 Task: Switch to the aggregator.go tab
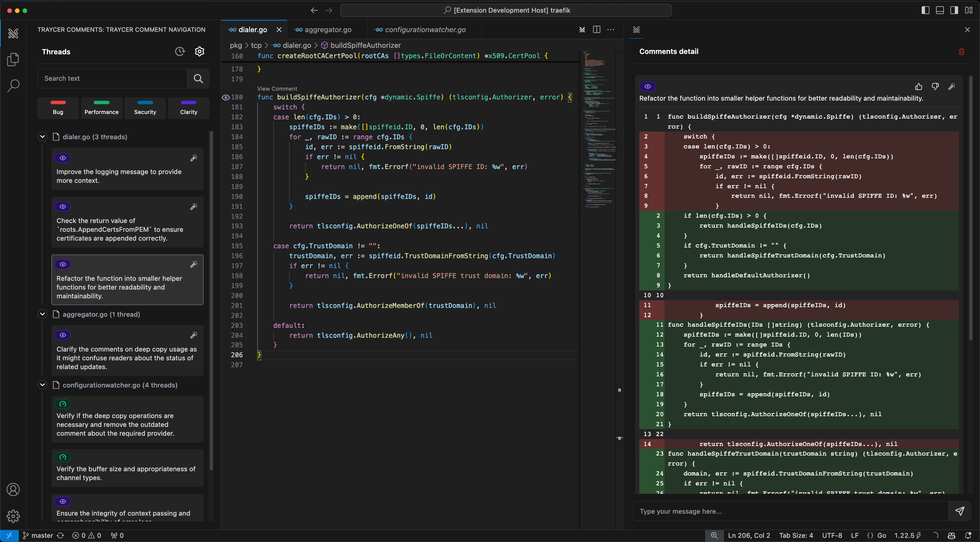click(x=328, y=29)
